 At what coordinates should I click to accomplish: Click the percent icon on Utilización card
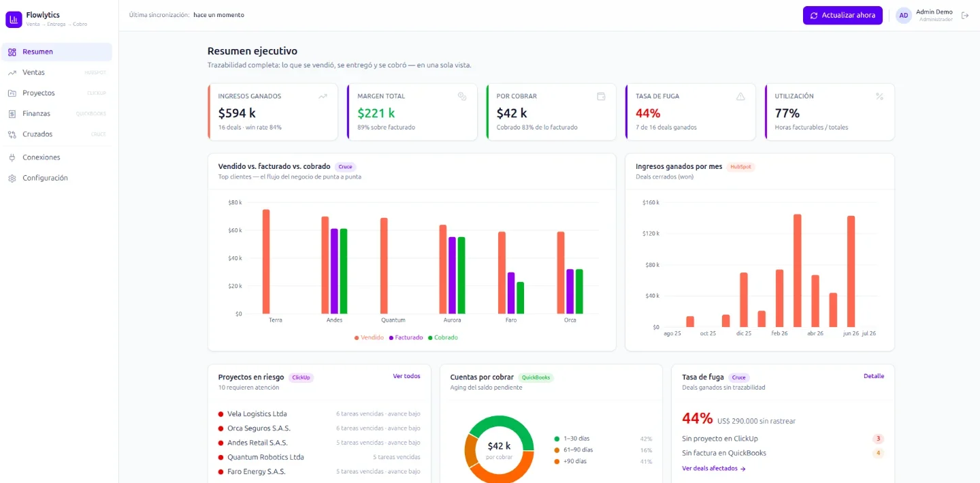879,96
